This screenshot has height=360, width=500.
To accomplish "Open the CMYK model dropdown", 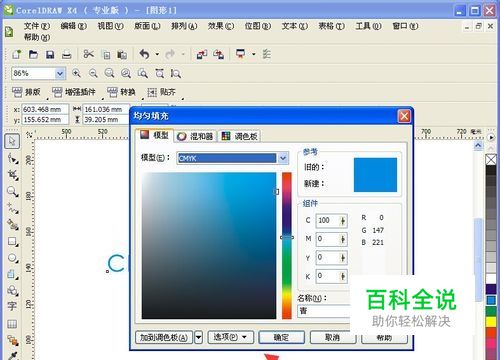I will 283,158.
